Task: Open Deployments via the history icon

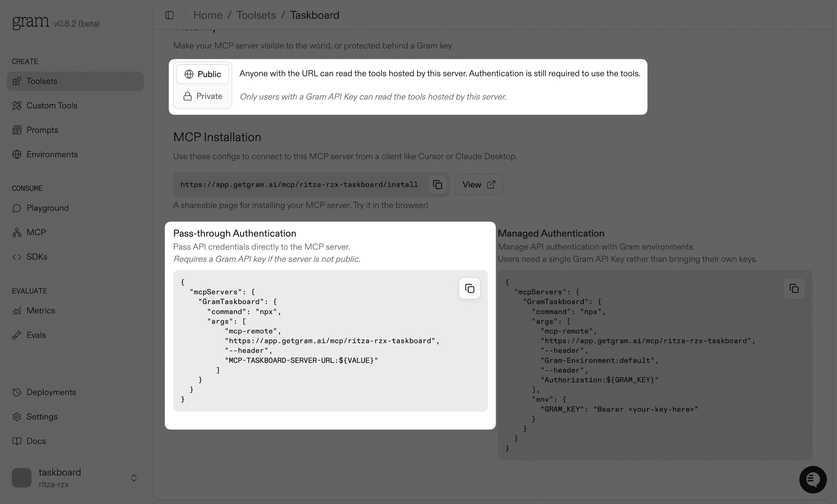Action: pyautogui.click(x=17, y=392)
